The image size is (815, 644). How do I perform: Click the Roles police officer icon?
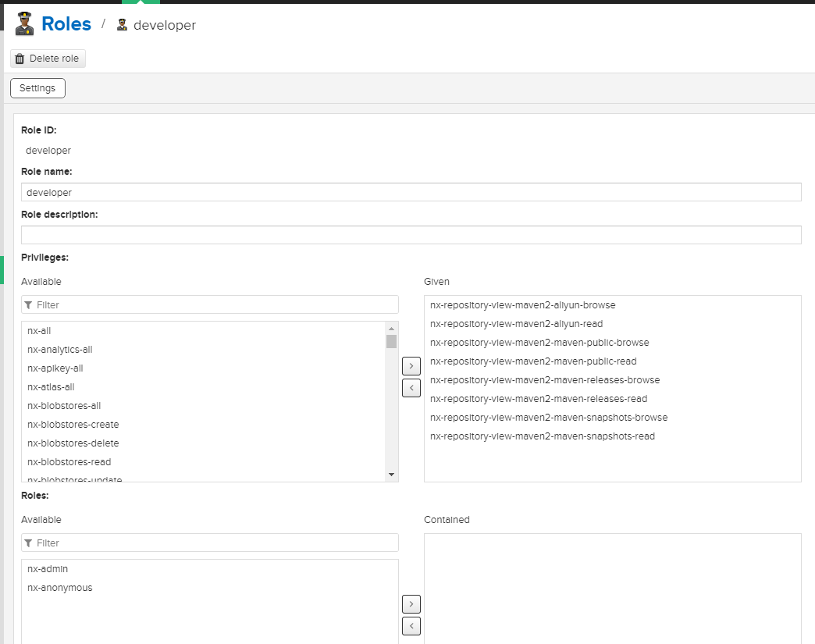[x=24, y=23]
